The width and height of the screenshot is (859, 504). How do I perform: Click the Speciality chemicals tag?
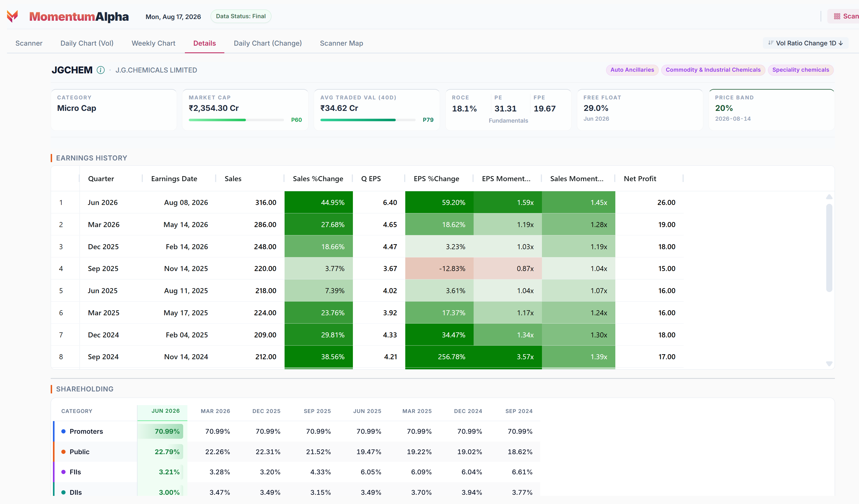[x=800, y=70]
